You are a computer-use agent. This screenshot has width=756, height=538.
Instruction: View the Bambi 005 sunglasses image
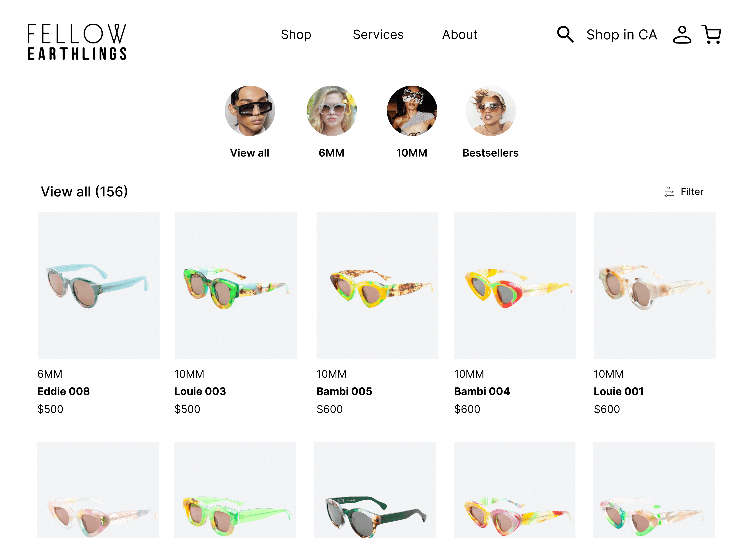[377, 286]
